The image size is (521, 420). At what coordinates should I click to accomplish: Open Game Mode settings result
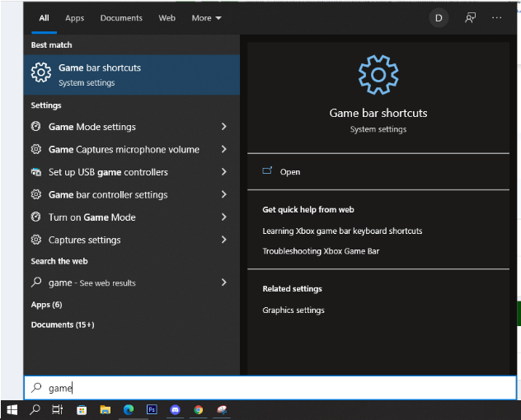coord(132,127)
